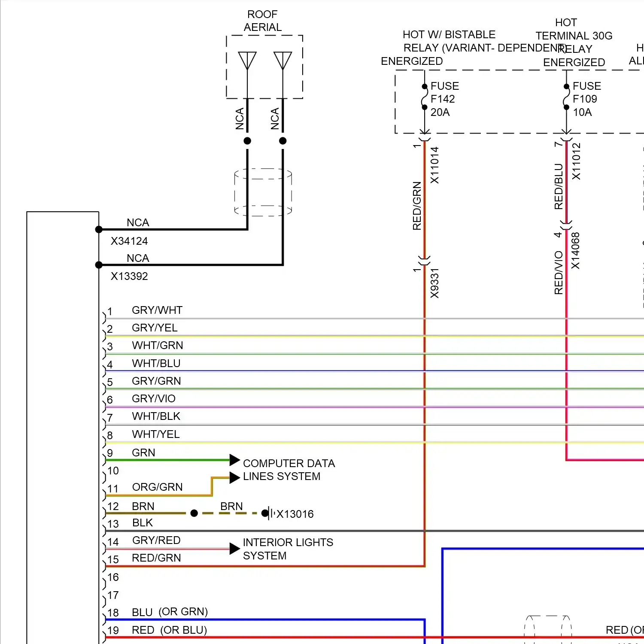Select the left antenna symbol in Roof Aerial
The width and height of the screenshot is (644, 644).
(x=247, y=61)
